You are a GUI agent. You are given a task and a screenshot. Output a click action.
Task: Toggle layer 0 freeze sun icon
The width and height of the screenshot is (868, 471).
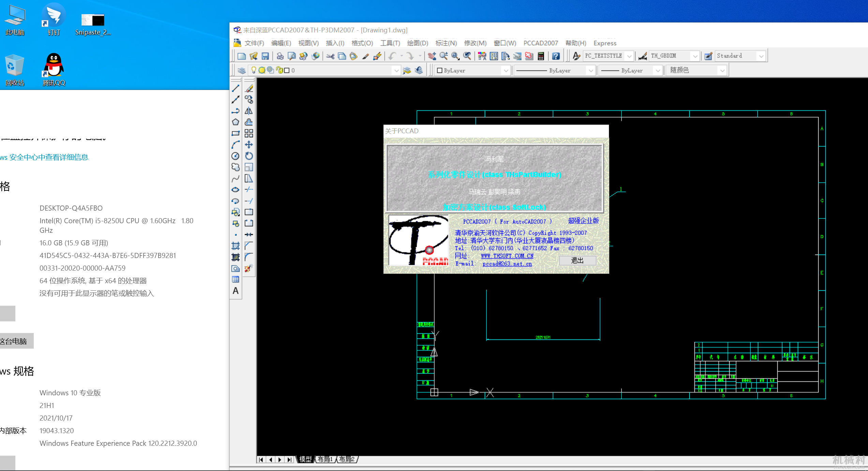pyautogui.click(x=262, y=70)
